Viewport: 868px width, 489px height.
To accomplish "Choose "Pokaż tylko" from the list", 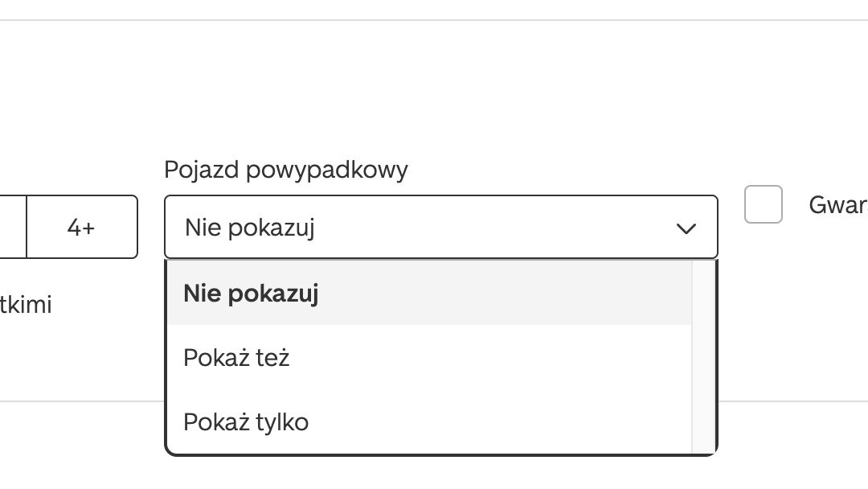I will tap(246, 422).
